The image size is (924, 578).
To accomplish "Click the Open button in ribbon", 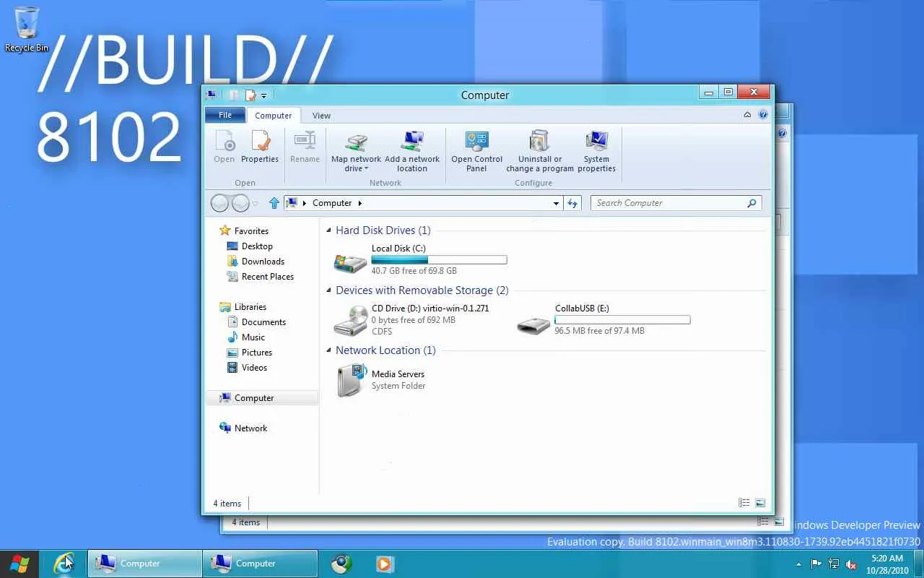I will coord(225,147).
